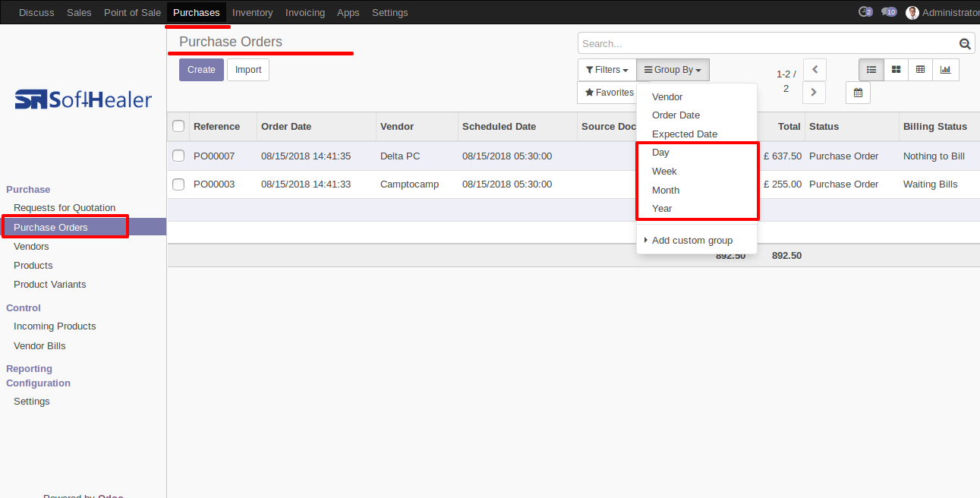Click the Camptocamp vendor cell

click(x=409, y=184)
